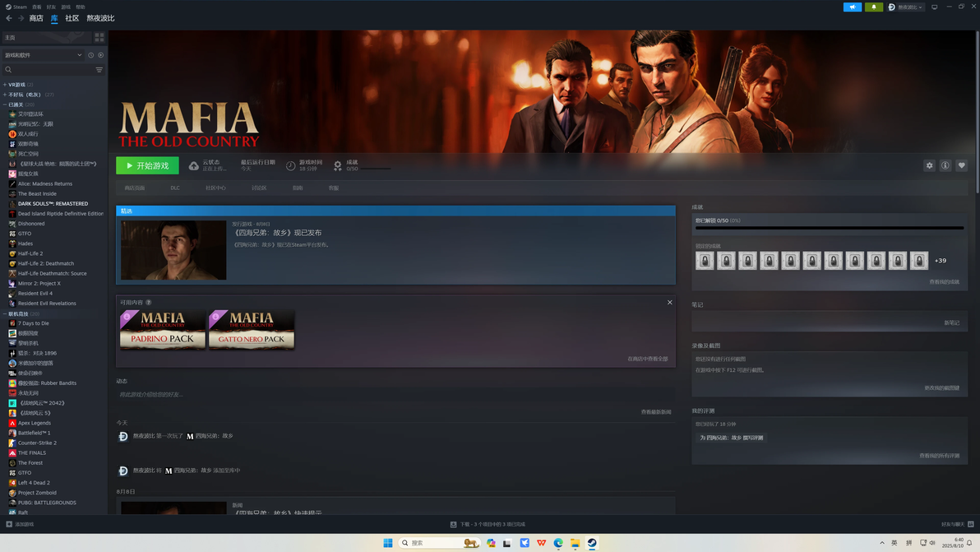Add Mafia to favorites heart icon
Viewport: 980px width, 552px height.
point(962,165)
